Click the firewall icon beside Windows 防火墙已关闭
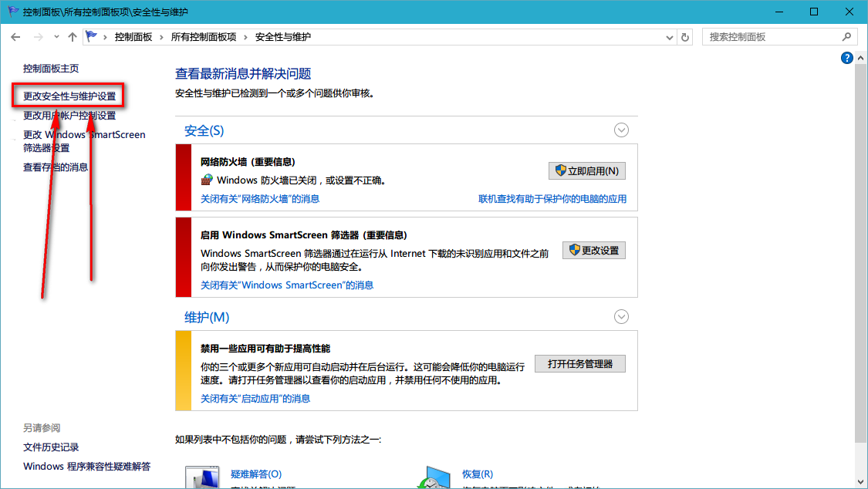 pos(207,180)
